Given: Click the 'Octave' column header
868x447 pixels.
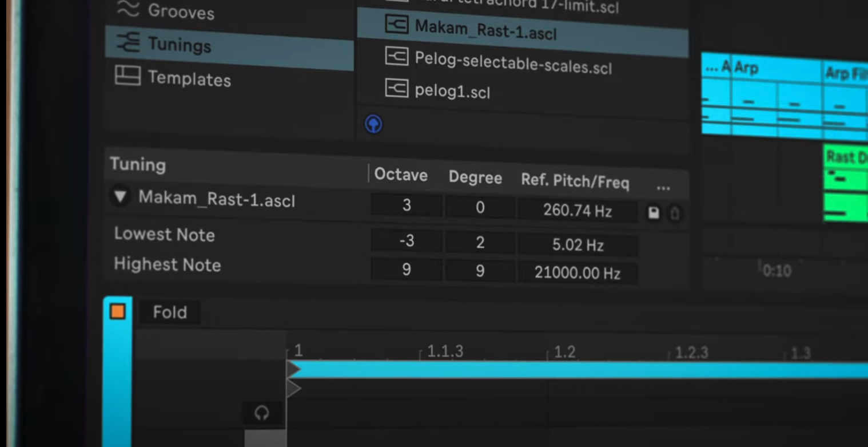Looking at the screenshot, I should click(x=400, y=175).
